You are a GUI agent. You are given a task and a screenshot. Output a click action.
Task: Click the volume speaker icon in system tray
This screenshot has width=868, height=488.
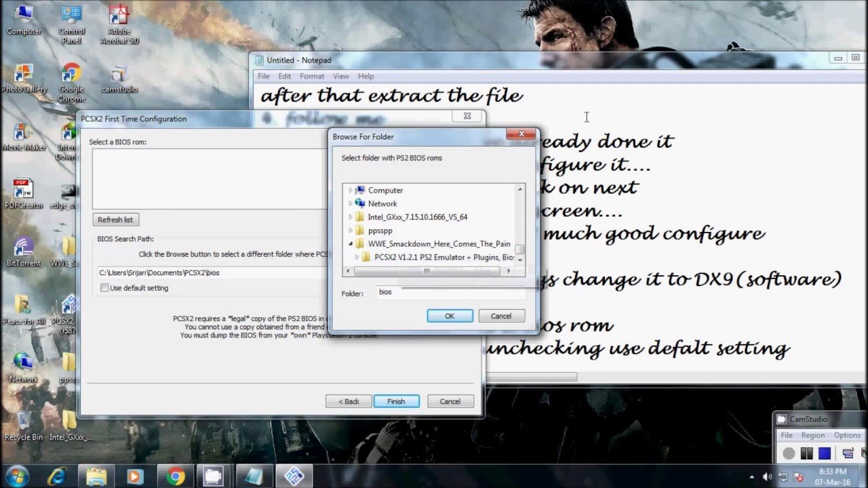click(x=767, y=476)
